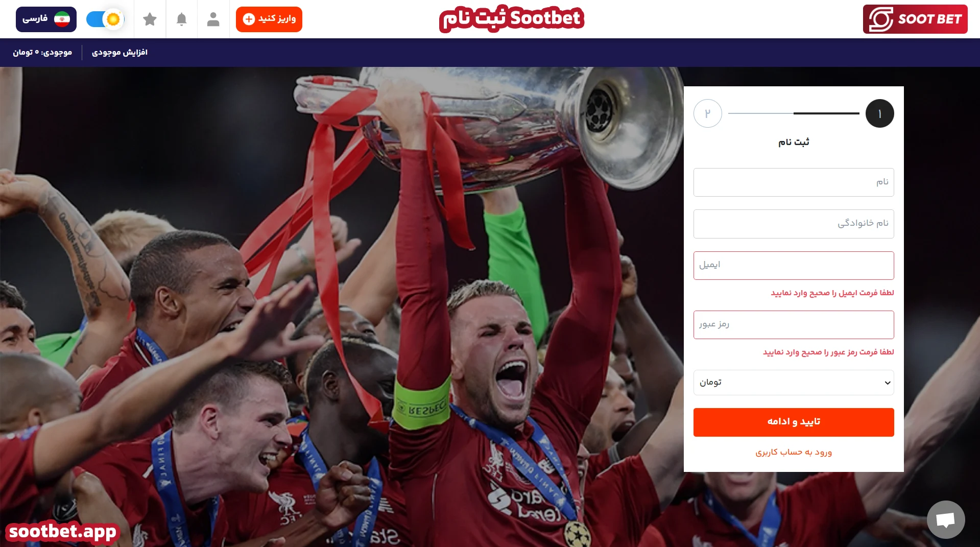Focus the ایمیل input field
Viewport: 980px width, 547px height.
[794, 266]
